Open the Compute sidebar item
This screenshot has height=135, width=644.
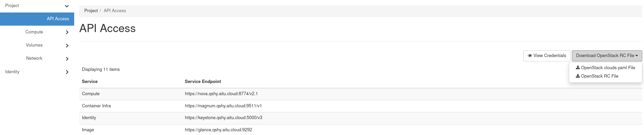(x=34, y=32)
